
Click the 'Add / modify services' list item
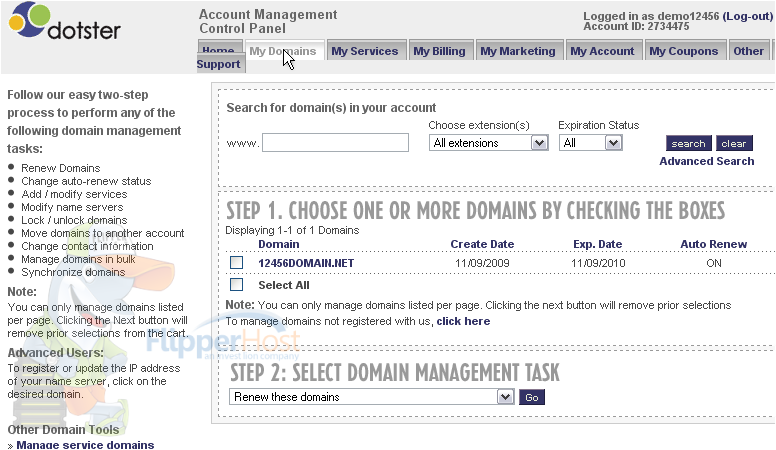(74, 194)
